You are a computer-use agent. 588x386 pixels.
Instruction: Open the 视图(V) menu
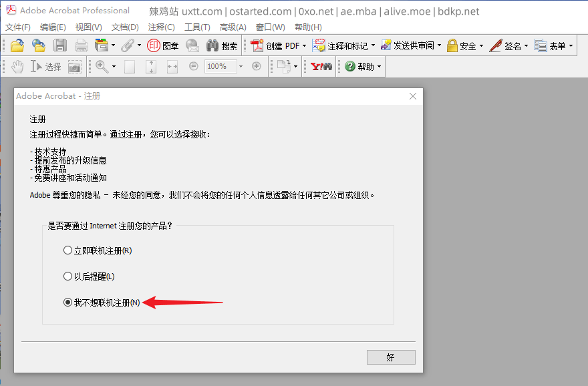click(88, 27)
